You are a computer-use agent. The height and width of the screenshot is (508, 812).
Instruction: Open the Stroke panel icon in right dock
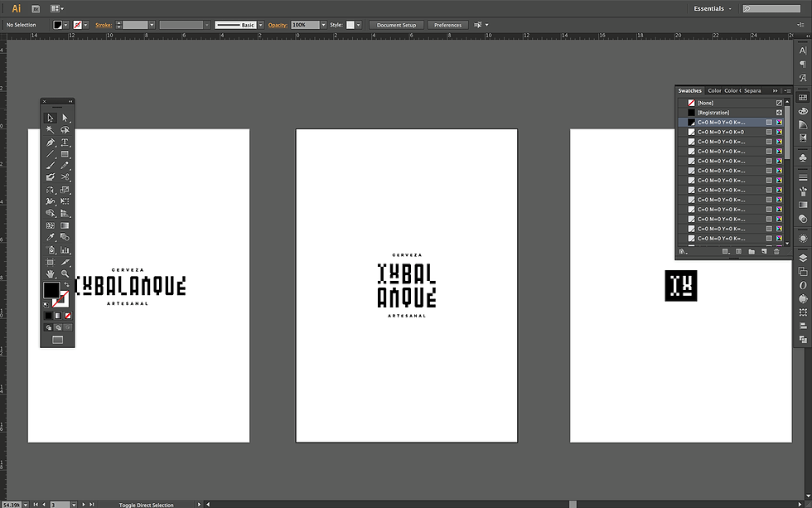click(803, 177)
